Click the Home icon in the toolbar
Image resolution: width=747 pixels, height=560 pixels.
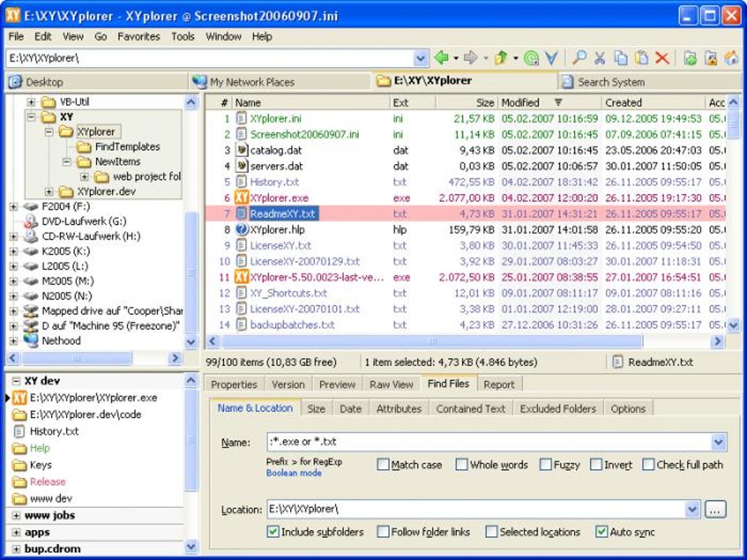tap(732, 58)
